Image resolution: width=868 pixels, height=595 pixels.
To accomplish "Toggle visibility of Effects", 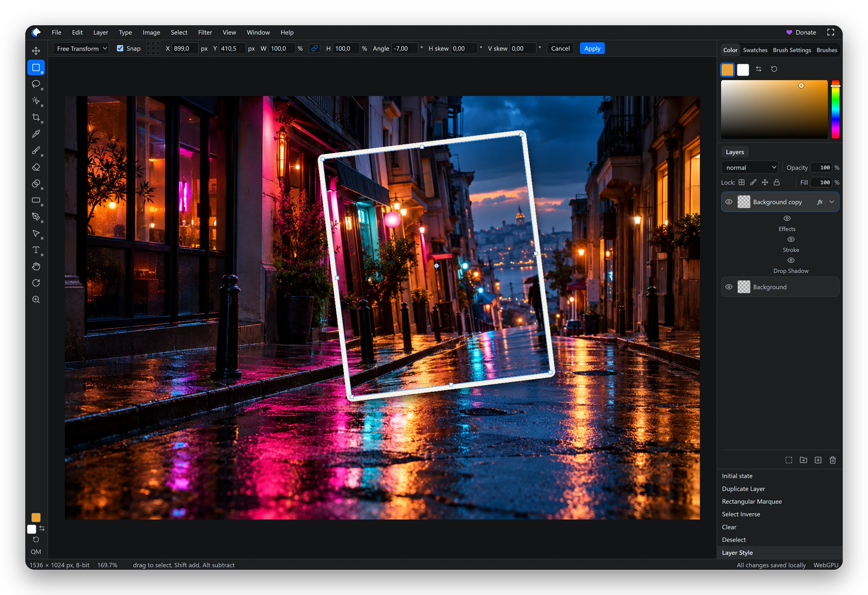I will [787, 218].
